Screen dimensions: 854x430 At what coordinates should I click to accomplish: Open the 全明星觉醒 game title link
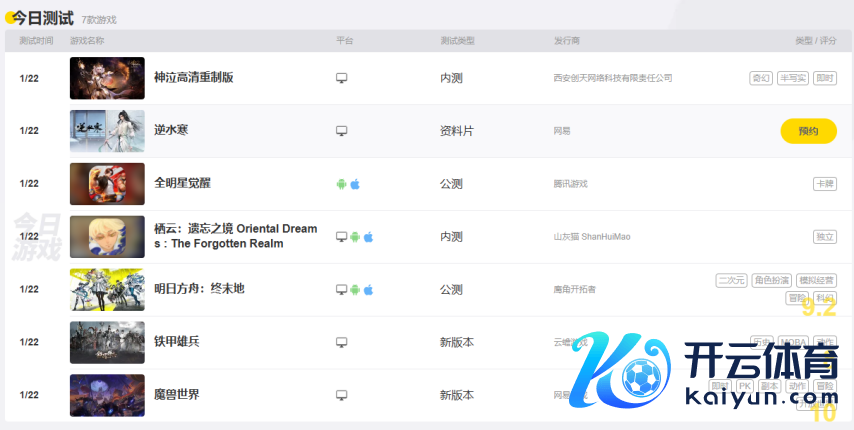coord(182,184)
